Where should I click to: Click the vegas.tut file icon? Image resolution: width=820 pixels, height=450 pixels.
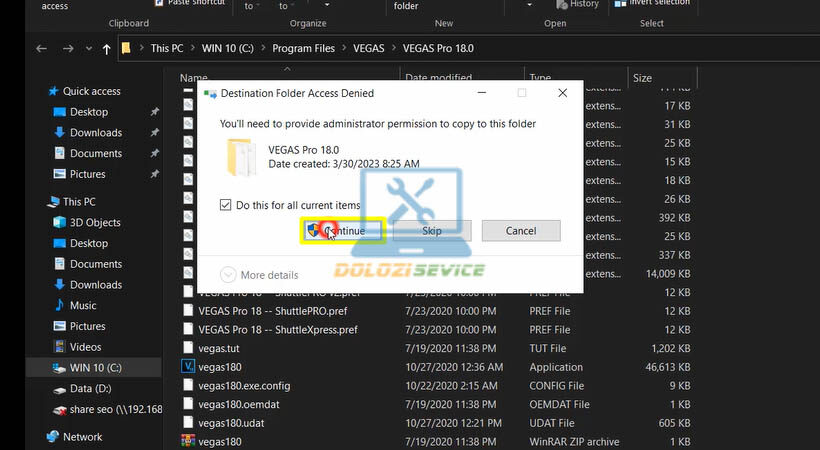point(188,348)
